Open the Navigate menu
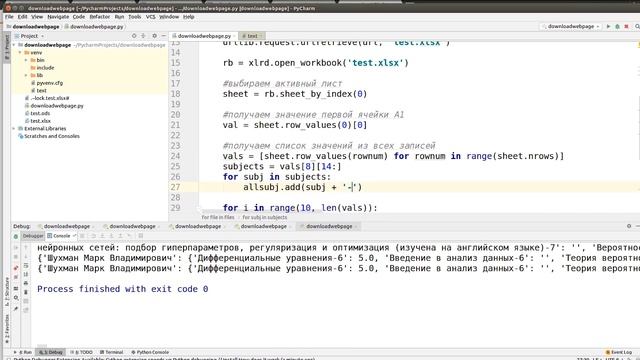Screen dimensions: 640x360 [58, 17]
